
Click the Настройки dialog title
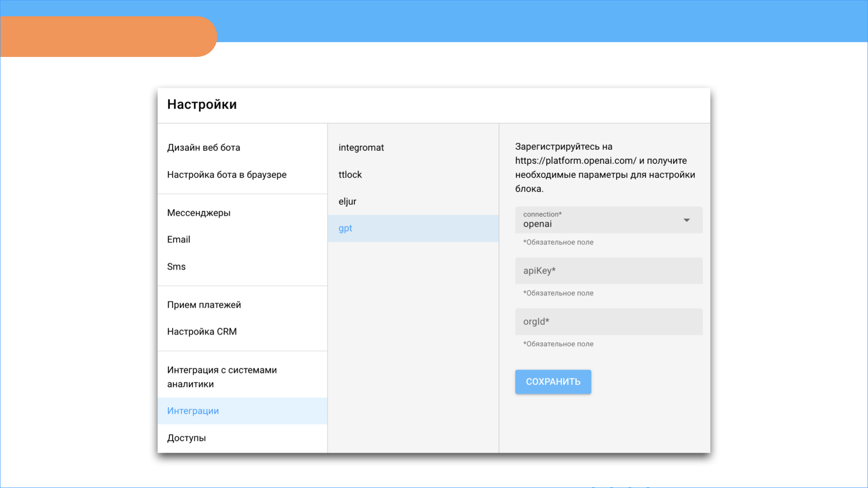202,104
